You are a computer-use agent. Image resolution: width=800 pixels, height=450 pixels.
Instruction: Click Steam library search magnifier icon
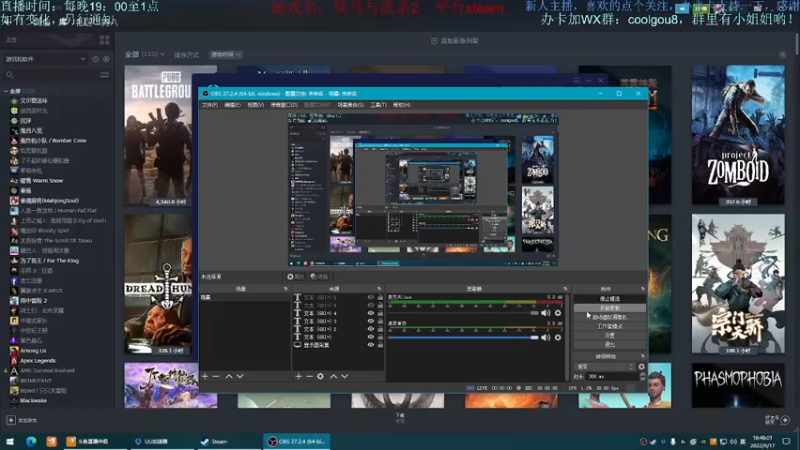pyautogui.click(x=10, y=75)
